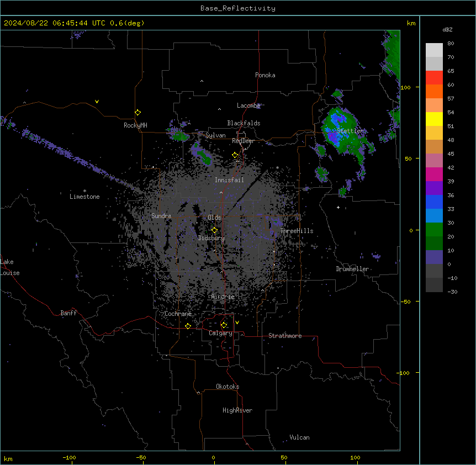Click the yellow diamond marker below Cochrane
This screenshot has width=476, height=465.
coord(188,326)
